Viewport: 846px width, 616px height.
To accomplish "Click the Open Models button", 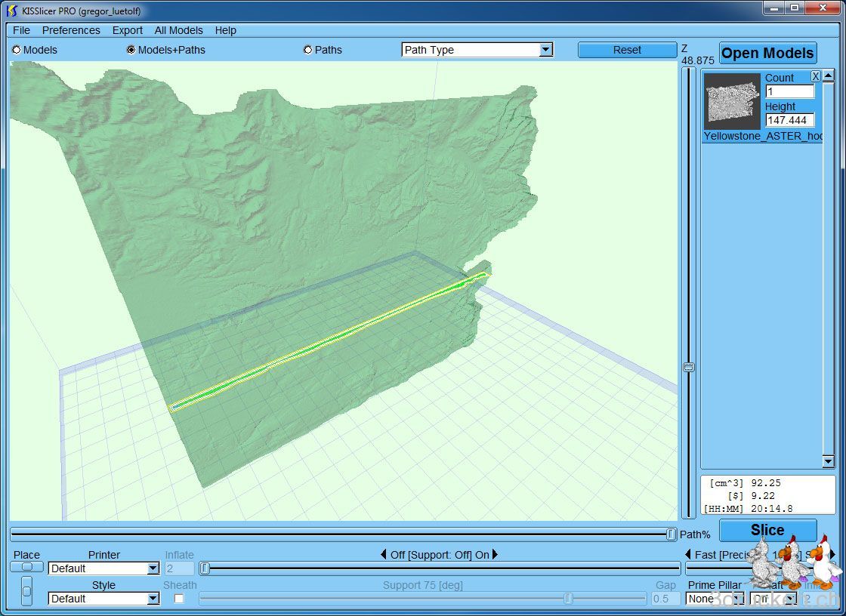I will pyautogui.click(x=767, y=53).
